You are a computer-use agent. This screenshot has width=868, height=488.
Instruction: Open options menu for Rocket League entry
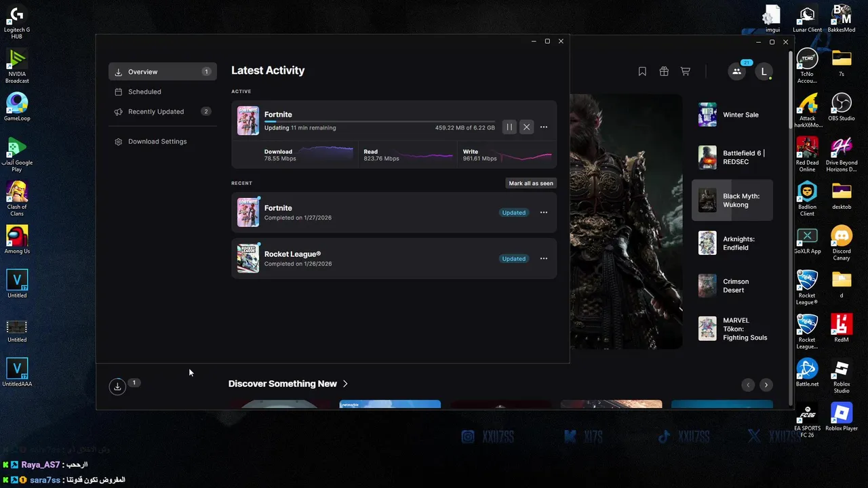(x=543, y=258)
